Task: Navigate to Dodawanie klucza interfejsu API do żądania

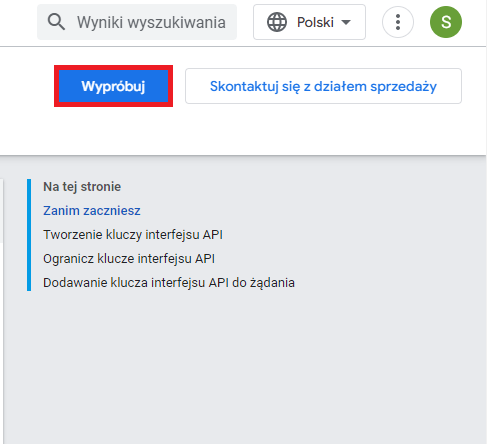Action: pos(169,283)
